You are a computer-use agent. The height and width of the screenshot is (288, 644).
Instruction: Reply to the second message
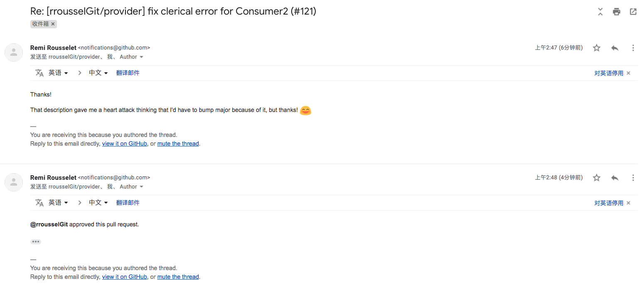(615, 178)
